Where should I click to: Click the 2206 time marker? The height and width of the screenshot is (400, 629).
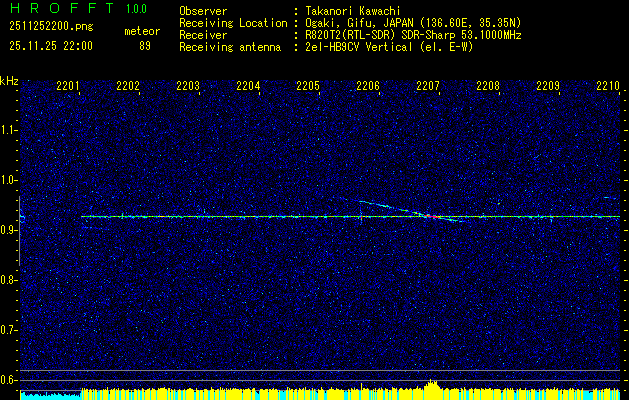[x=368, y=85]
